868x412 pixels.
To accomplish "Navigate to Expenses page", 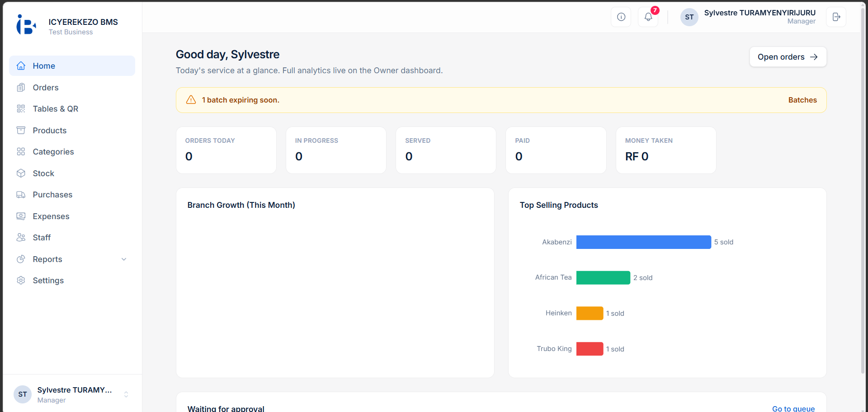I will click(72, 216).
